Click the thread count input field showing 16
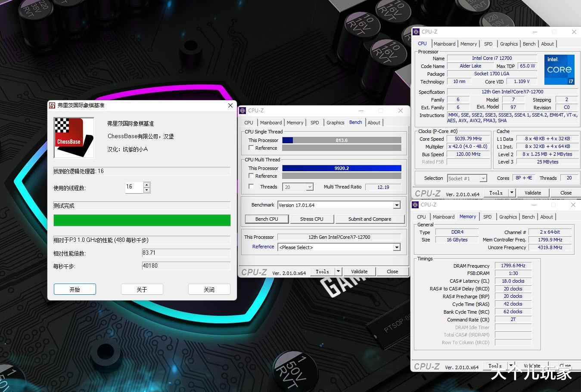The width and height of the screenshot is (581, 392). [134, 187]
